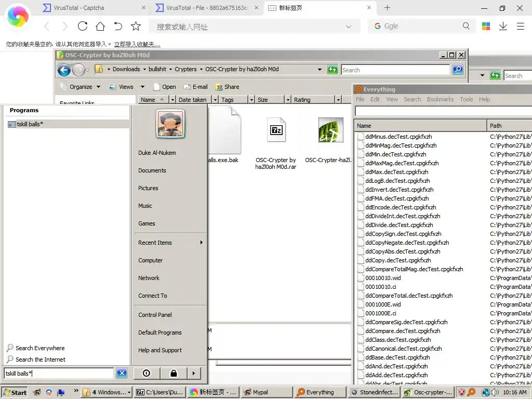Click the start menu lock button
532x399 pixels.
click(x=174, y=373)
